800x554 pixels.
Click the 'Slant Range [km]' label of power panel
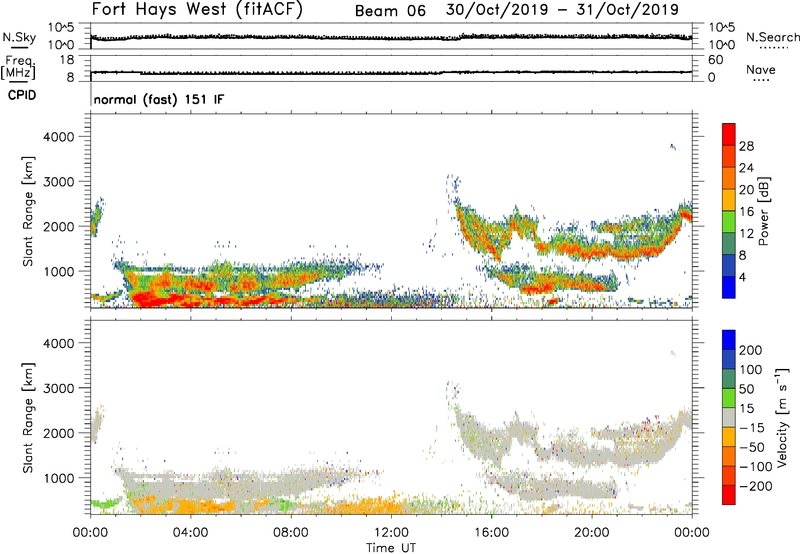point(28,211)
